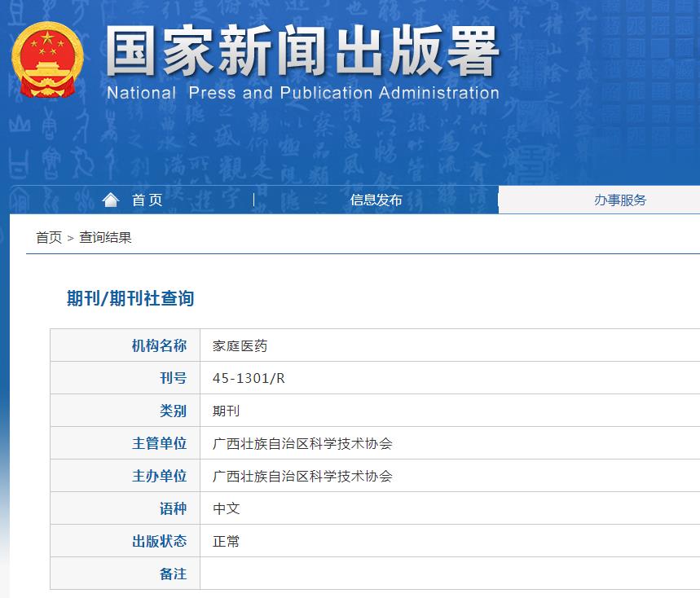The width and height of the screenshot is (700, 598).
Task: Click the home icon beside 首页
Action: point(111,199)
